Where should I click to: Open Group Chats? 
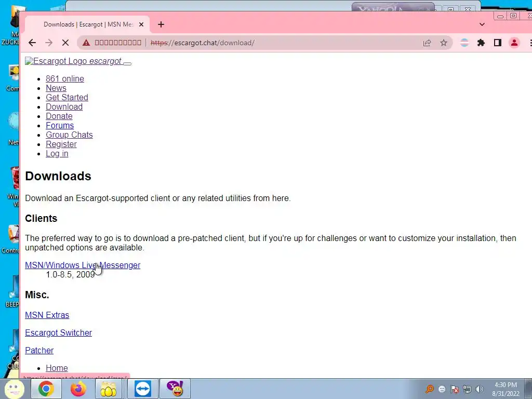pos(69,135)
